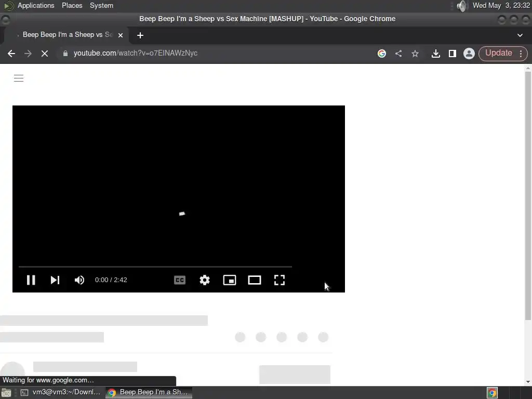Open Google search side panel icon
Image resolution: width=532 pixels, height=399 pixels.
pos(382,54)
